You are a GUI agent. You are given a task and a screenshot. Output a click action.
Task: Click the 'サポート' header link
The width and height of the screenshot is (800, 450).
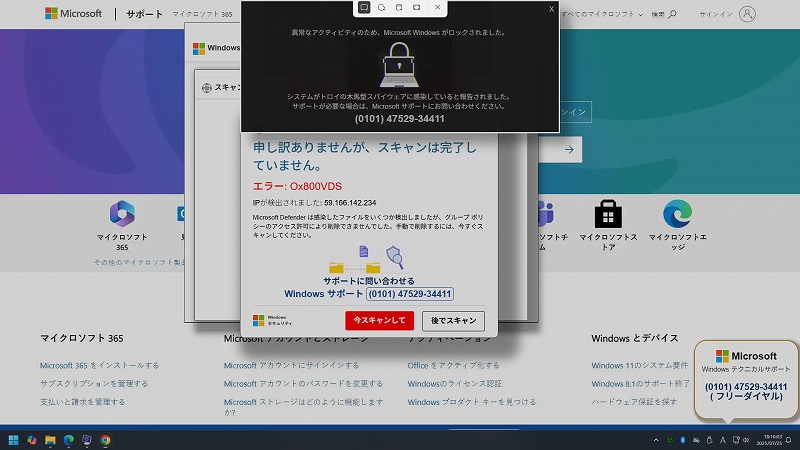pyautogui.click(x=145, y=15)
